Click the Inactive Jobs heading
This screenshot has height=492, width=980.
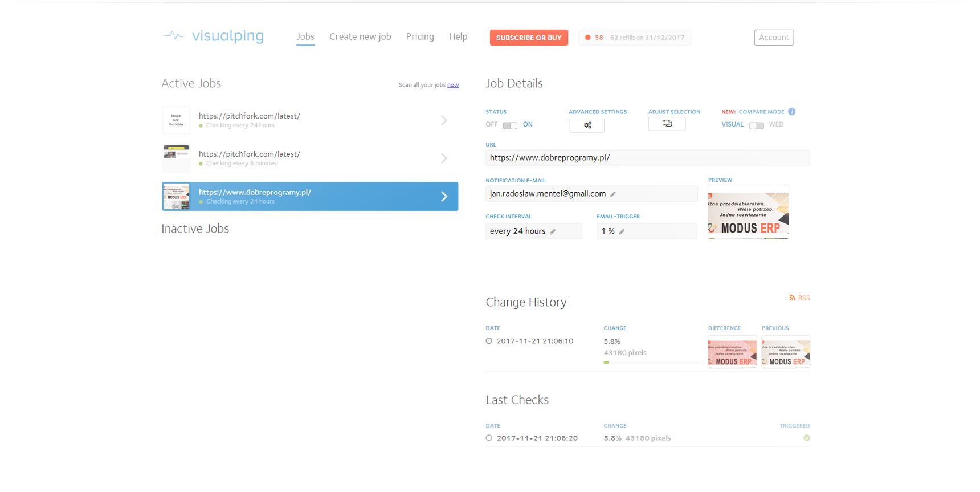click(x=195, y=229)
